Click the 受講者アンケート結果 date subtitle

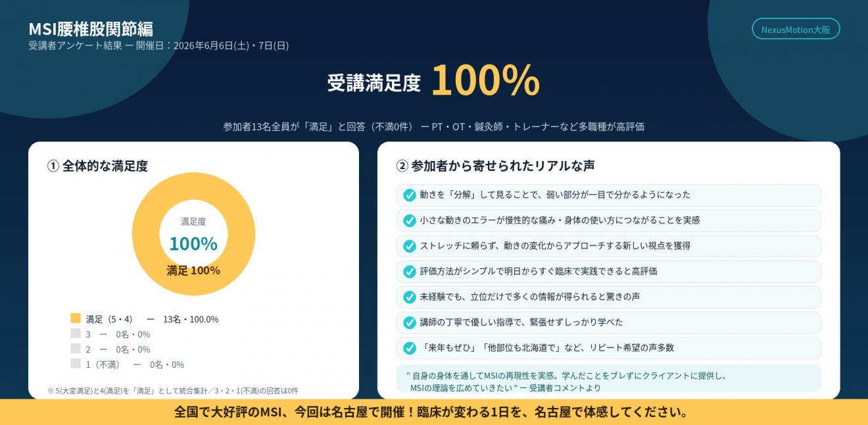pyautogui.click(x=158, y=45)
